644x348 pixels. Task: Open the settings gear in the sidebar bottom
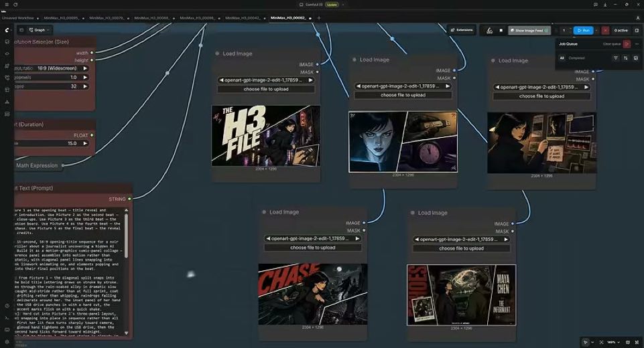(x=7, y=341)
